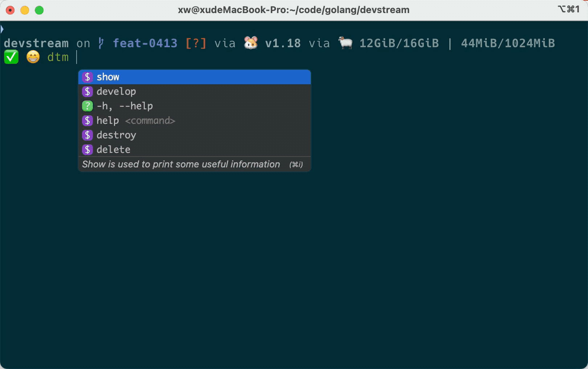588x369 pixels.
Task: Click the green question mark flag icon
Action: (x=87, y=106)
